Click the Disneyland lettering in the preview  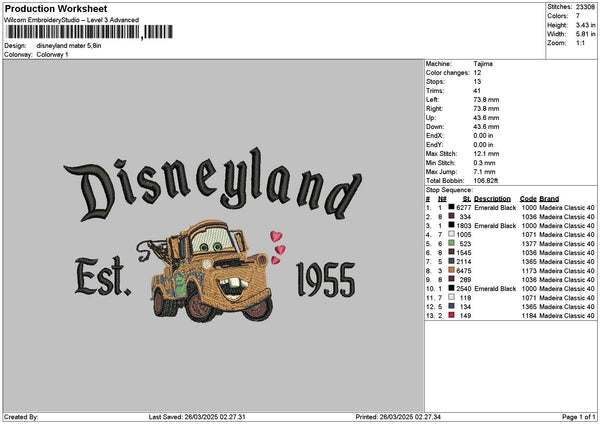tap(212, 184)
